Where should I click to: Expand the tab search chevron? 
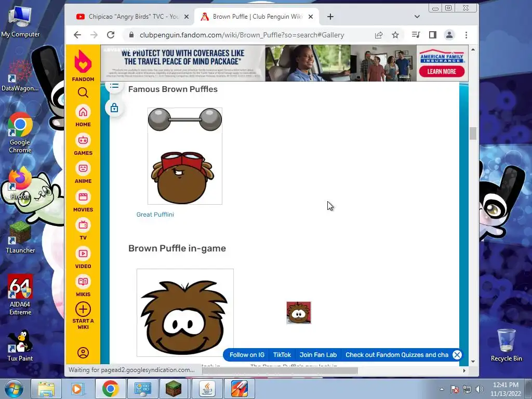click(x=417, y=17)
